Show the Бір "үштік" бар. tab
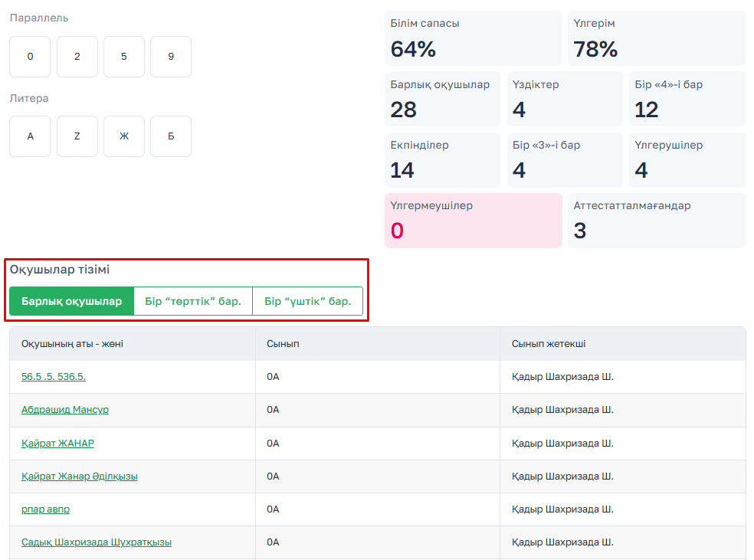This screenshot has height=560, width=754. pos(307,301)
